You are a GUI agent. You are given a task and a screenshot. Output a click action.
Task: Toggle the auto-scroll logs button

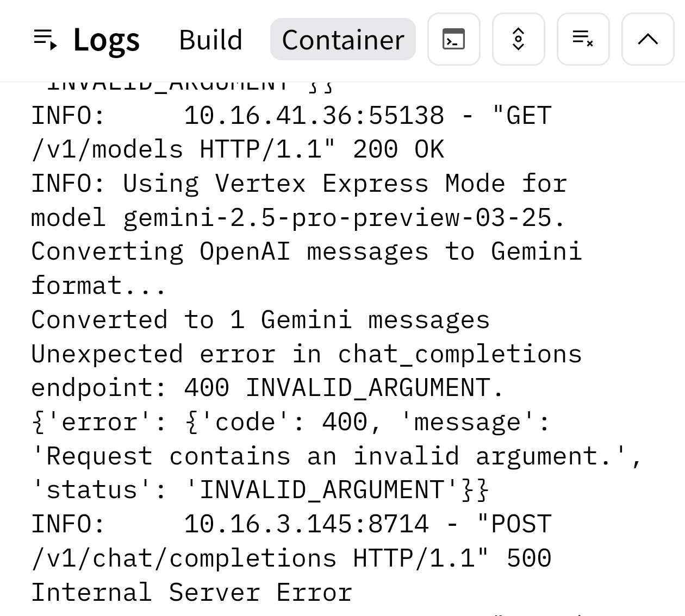(x=518, y=40)
